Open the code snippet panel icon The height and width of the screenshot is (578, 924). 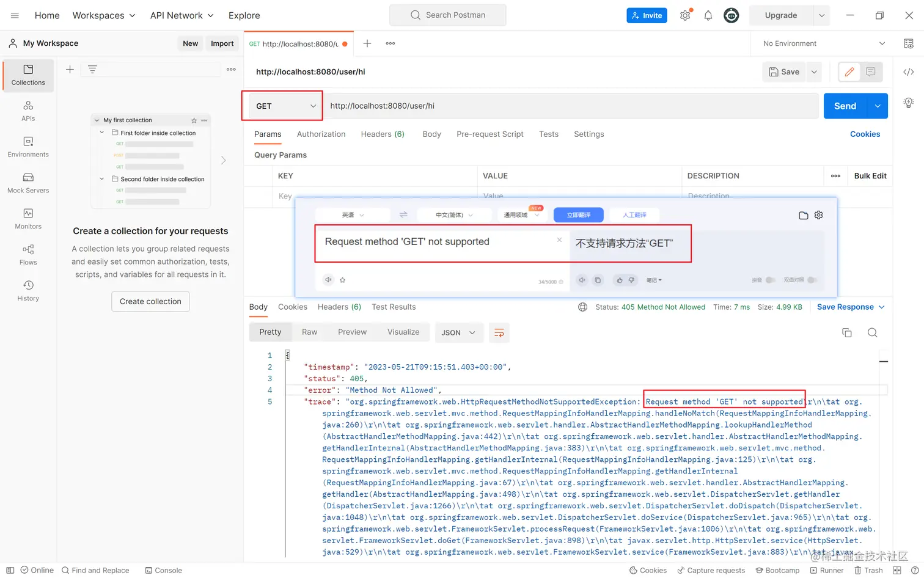(909, 72)
